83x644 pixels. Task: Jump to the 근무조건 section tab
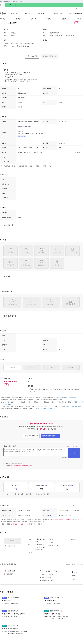tap(18, 19)
